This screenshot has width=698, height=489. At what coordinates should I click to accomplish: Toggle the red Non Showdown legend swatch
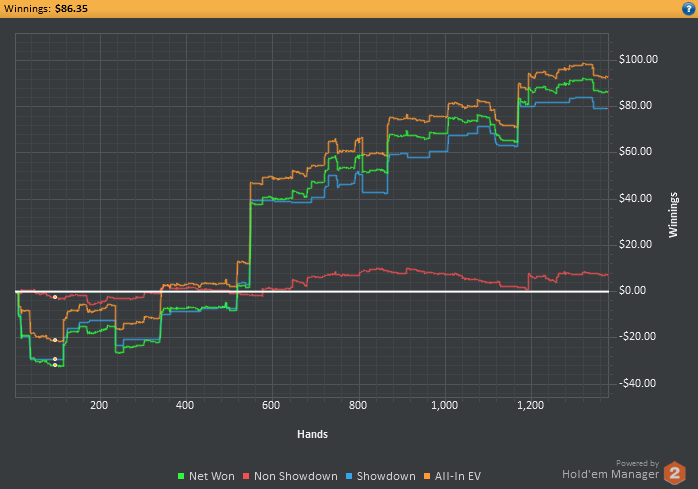coord(246,476)
